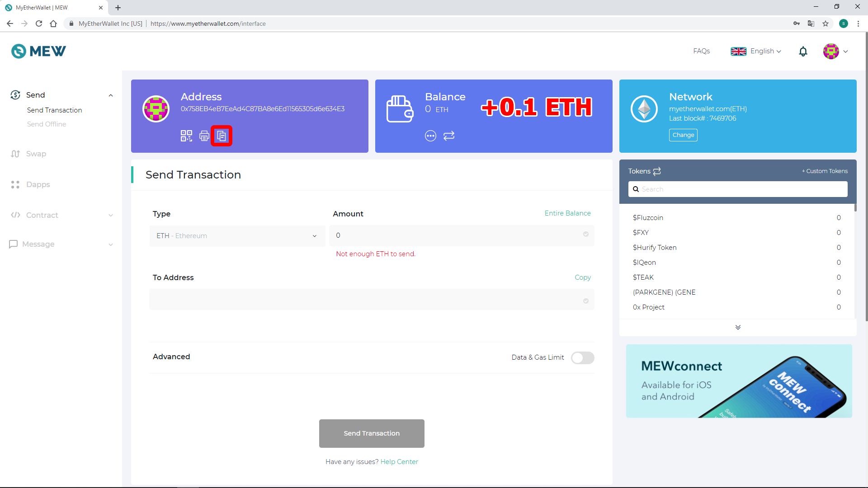Open the Dapps sidebar item
The height and width of the screenshot is (488, 868).
pyautogui.click(x=38, y=184)
